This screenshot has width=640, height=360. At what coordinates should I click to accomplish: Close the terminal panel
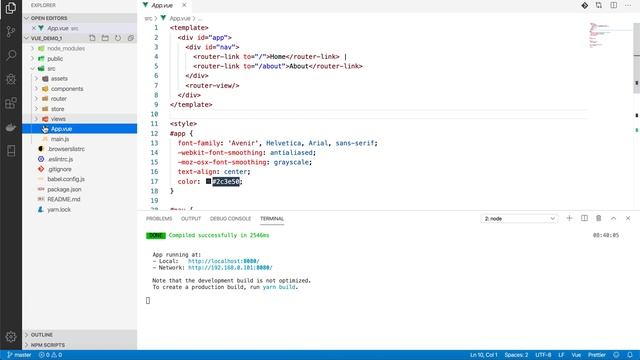(628, 218)
